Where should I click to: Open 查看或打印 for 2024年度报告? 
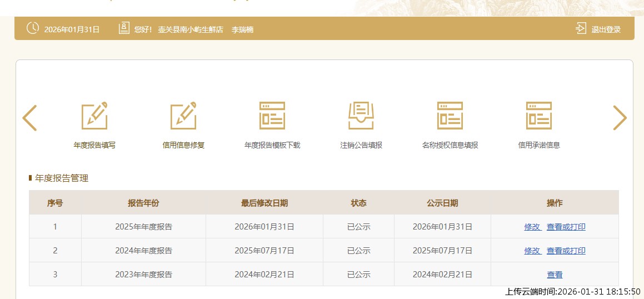tap(566, 251)
